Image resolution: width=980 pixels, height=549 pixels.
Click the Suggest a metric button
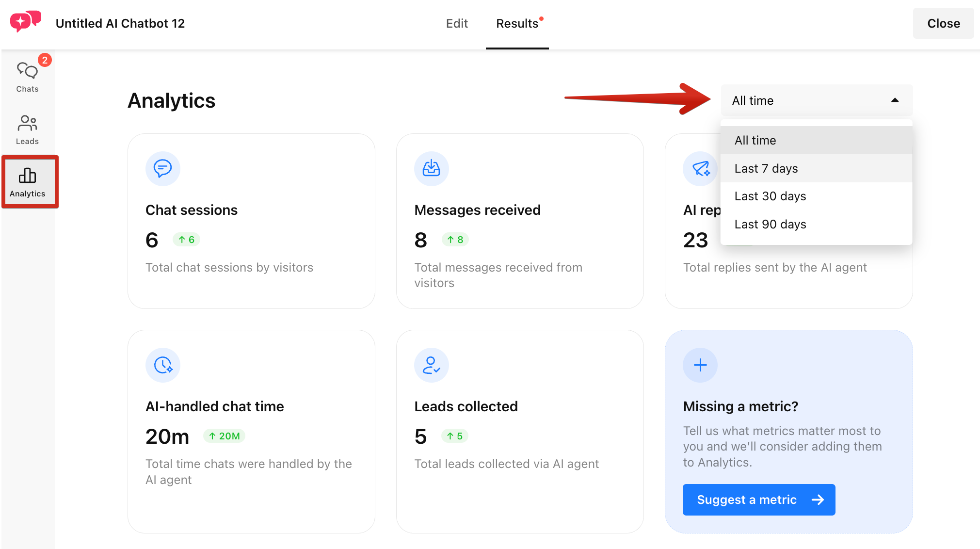(759, 500)
